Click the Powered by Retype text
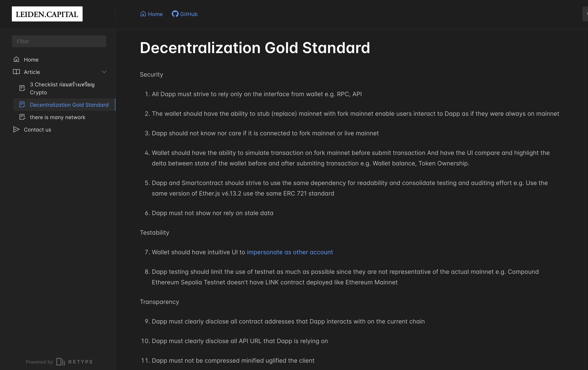Viewport: 588px width, 370px height. coord(59,362)
